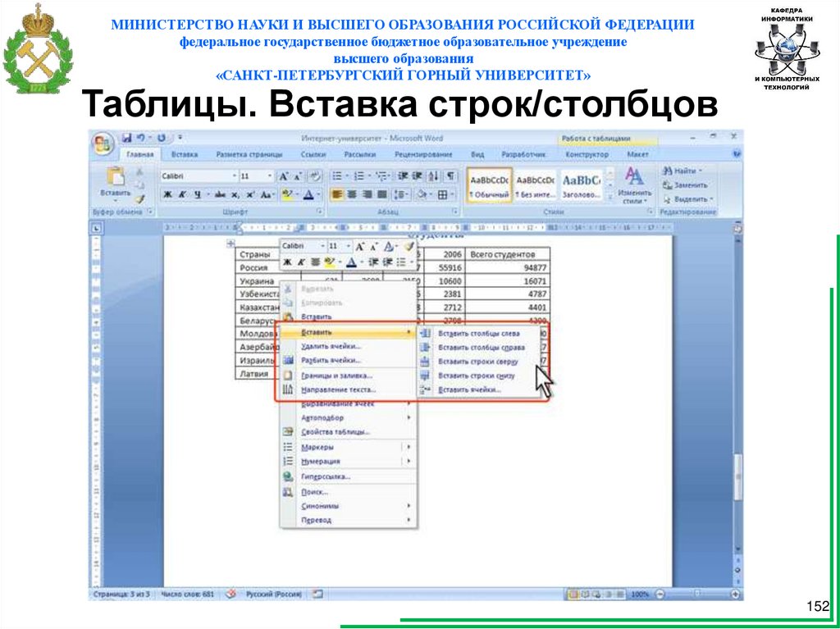This screenshot has height=629, width=840.
Task: Click Вставить столбцы справа submenu item
Action: pos(479,347)
